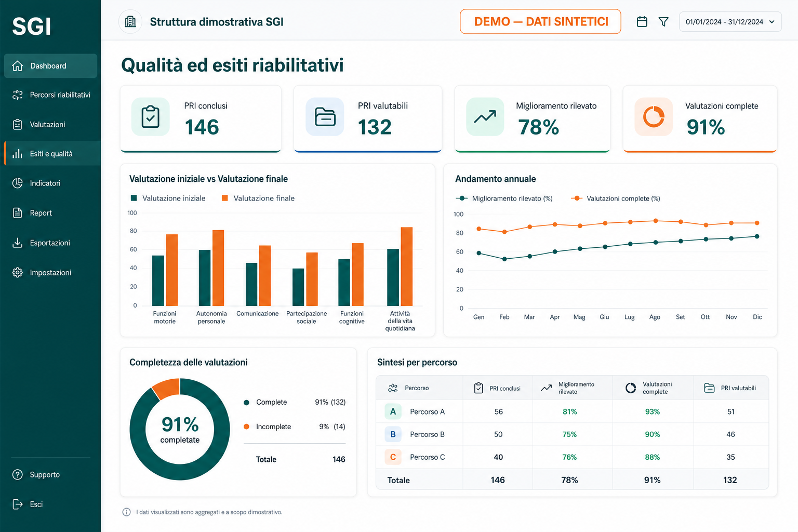Toggle the Valutazione iniziale legend swatch
The height and width of the screenshot is (532, 798).
point(134,198)
